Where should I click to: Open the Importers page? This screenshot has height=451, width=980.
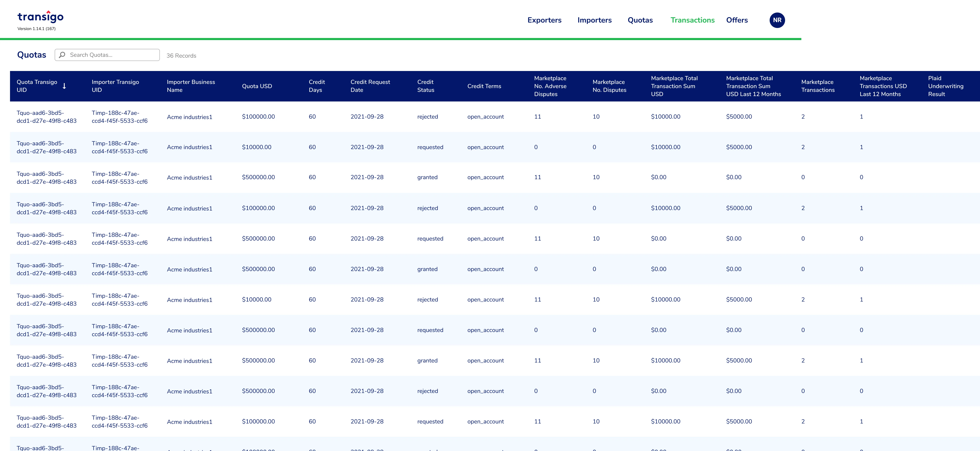[594, 20]
